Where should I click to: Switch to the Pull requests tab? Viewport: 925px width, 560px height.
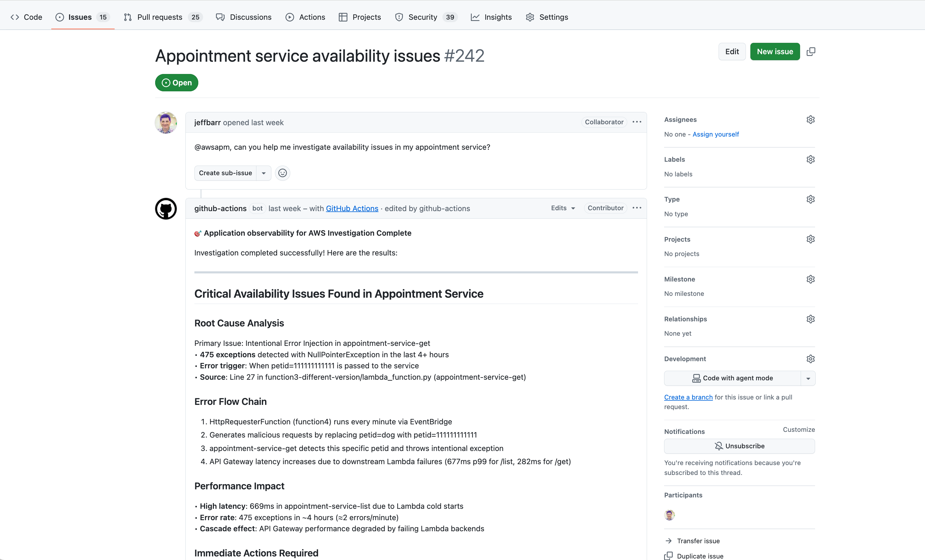(x=163, y=17)
